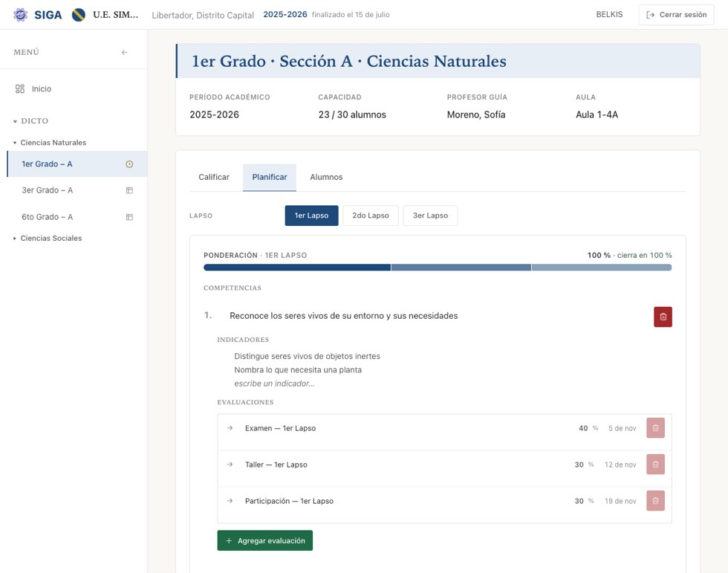Delete the Taller — 1er Lapso evaluation
Viewport: 728px width, 573px height.
pyautogui.click(x=655, y=464)
